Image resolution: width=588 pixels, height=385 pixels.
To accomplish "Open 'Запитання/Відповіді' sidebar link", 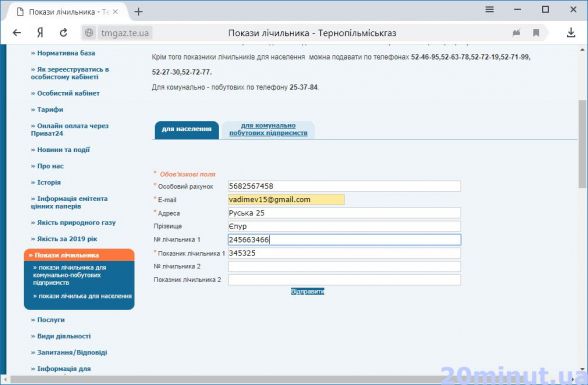I will click(69, 352).
